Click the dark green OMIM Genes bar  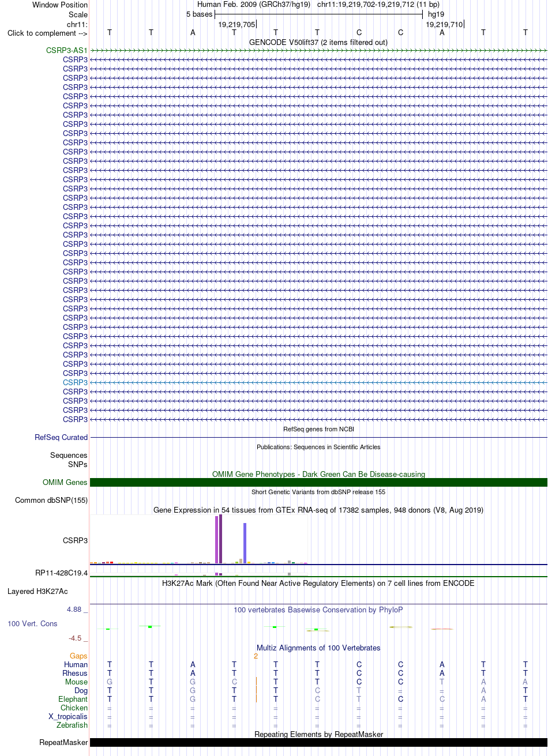click(x=318, y=482)
